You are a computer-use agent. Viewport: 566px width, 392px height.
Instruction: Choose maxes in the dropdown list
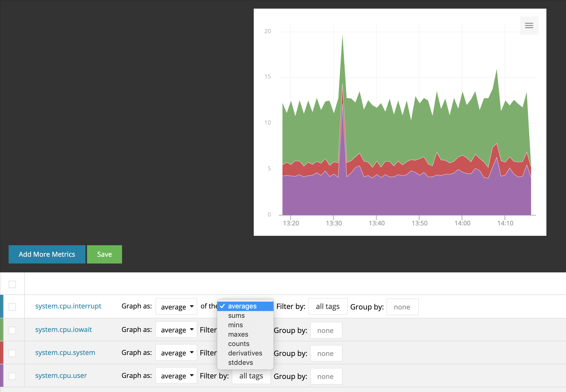click(238, 334)
